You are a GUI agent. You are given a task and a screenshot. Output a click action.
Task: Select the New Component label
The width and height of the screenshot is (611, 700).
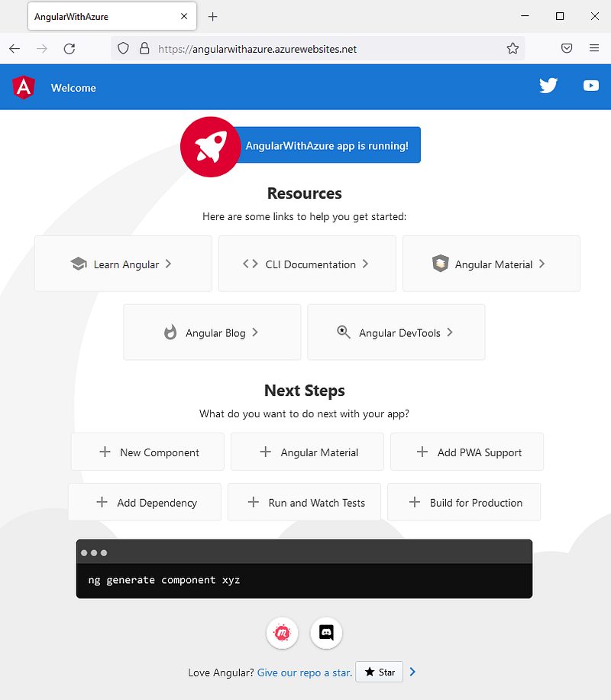(x=160, y=452)
